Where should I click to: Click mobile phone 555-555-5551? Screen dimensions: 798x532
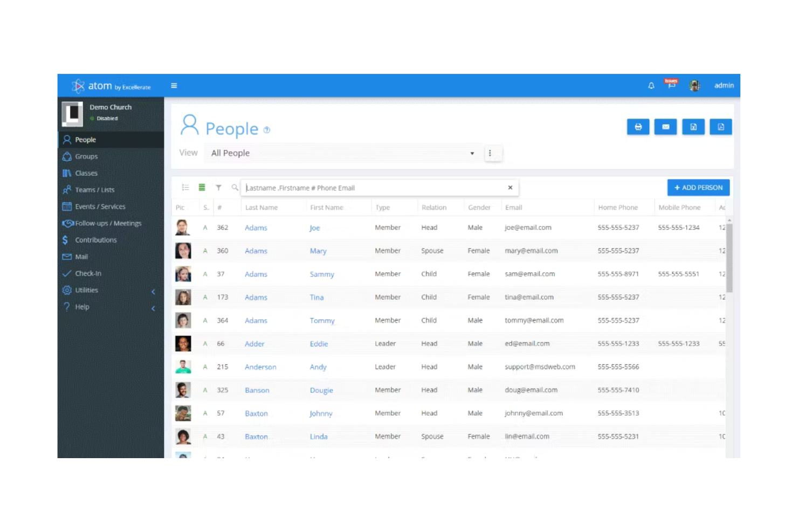point(678,274)
